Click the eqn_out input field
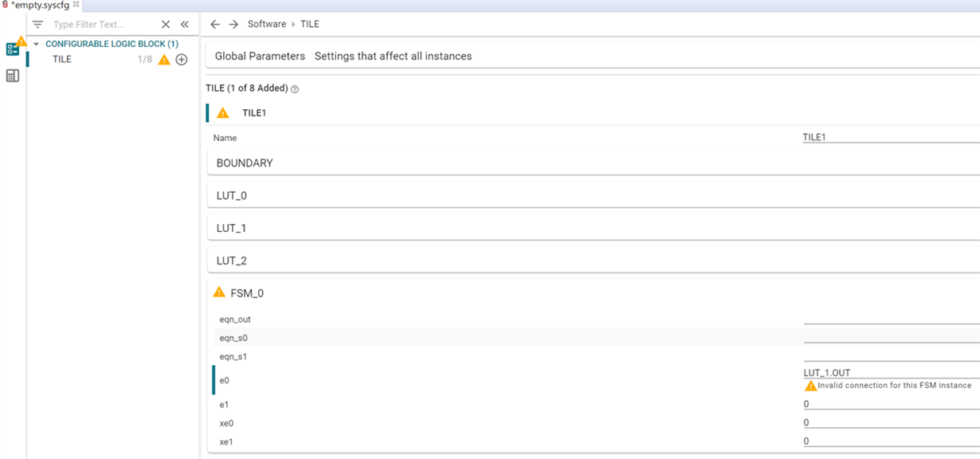This screenshot has height=459, width=980. click(x=890, y=319)
